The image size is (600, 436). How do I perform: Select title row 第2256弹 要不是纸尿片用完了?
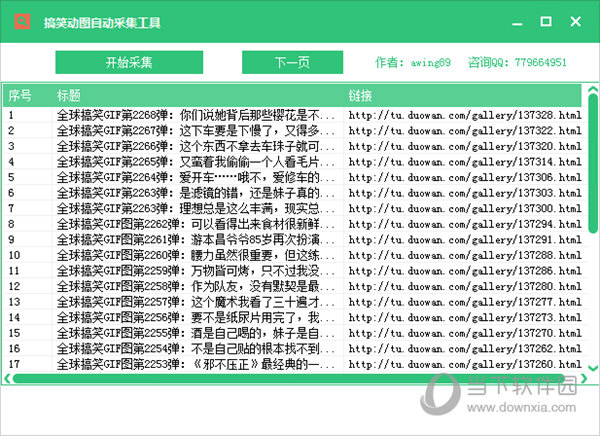pyautogui.click(x=196, y=318)
